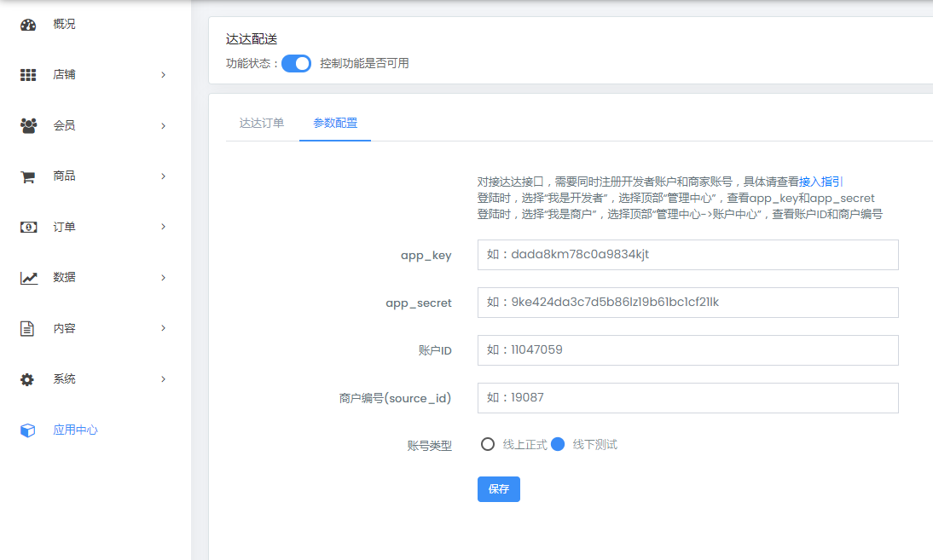The image size is (933, 560).
Task: Click the dashboard gauge icon for 概况
Action: click(28, 25)
